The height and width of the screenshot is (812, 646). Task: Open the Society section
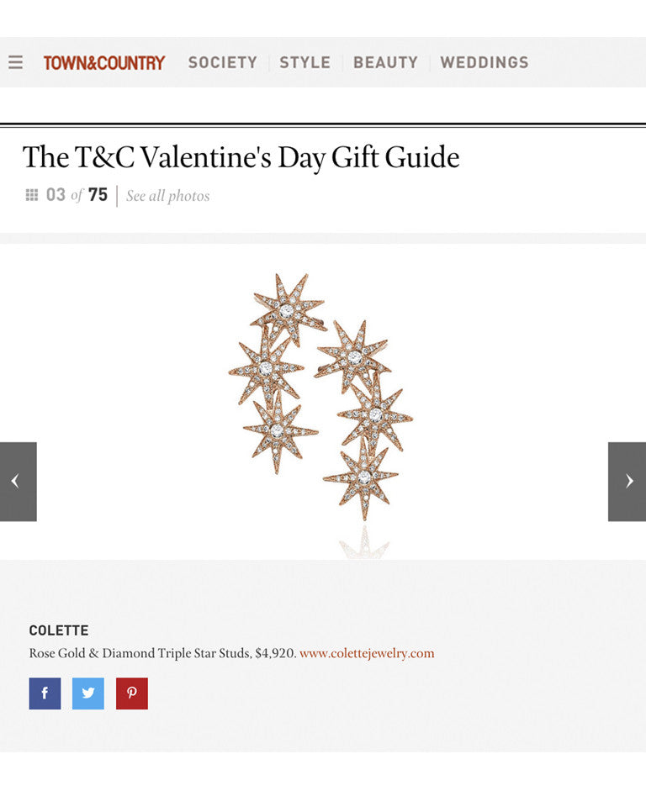[x=222, y=63]
